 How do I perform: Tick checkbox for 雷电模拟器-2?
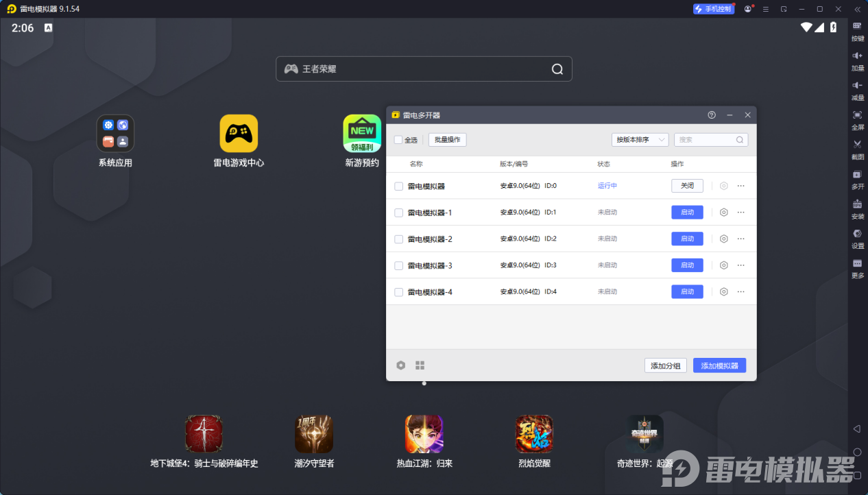pyautogui.click(x=398, y=239)
